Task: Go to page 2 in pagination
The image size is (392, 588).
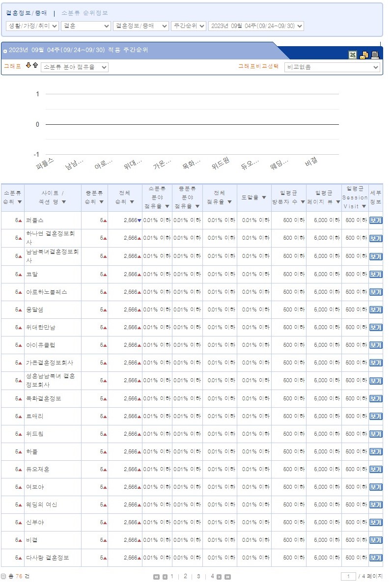Action: pos(185,576)
